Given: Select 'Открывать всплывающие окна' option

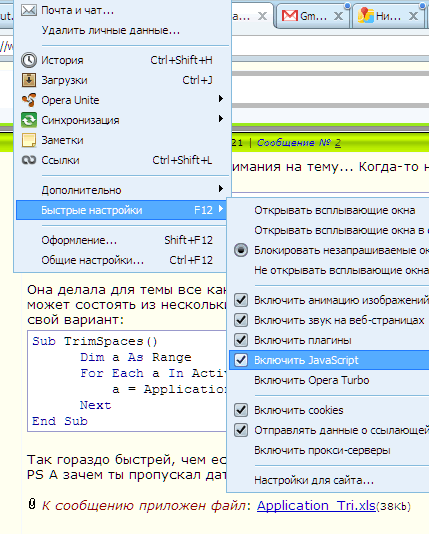Looking at the screenshot, I should point(334,210).
